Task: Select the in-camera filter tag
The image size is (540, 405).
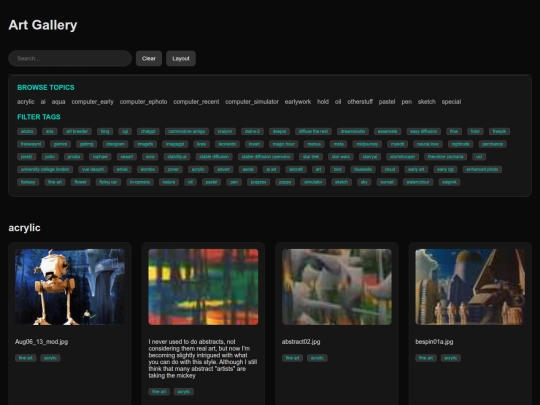Action: click(140, 183)
